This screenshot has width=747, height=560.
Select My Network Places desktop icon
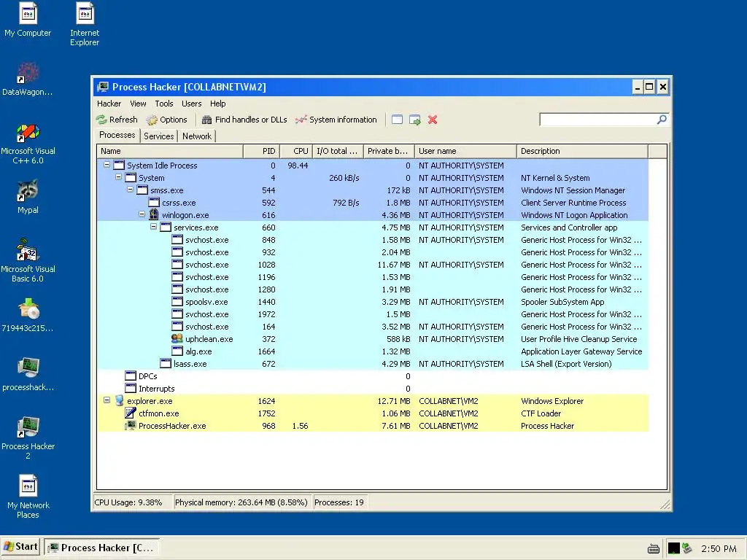[28, 496]
